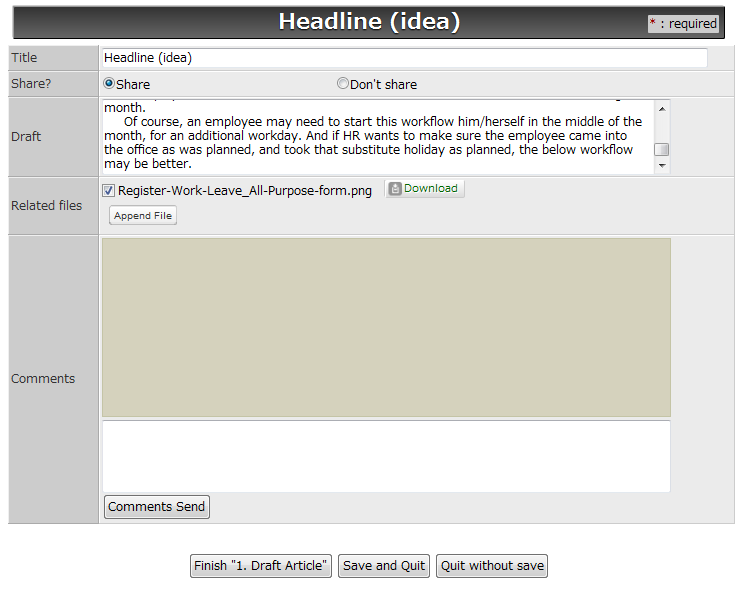Viewport: 744px width, 590px height.
Task: Click the Draft scrollbar down arrow
Action: point(661,166)
